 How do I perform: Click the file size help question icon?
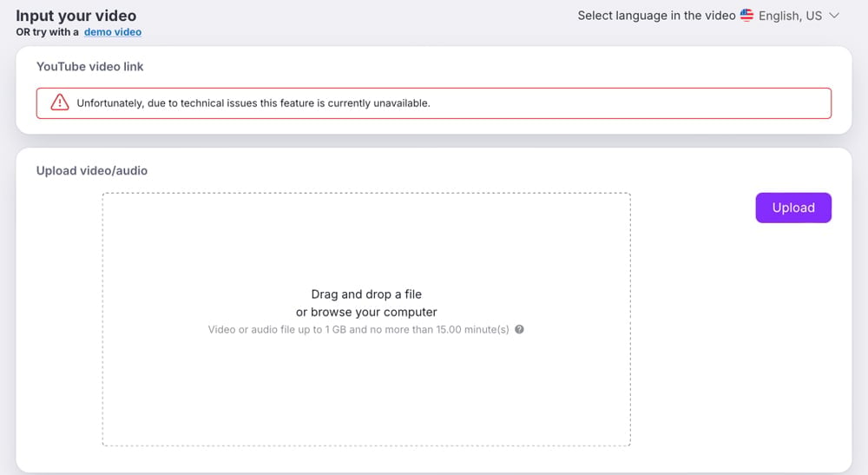[x=519, y=329]
